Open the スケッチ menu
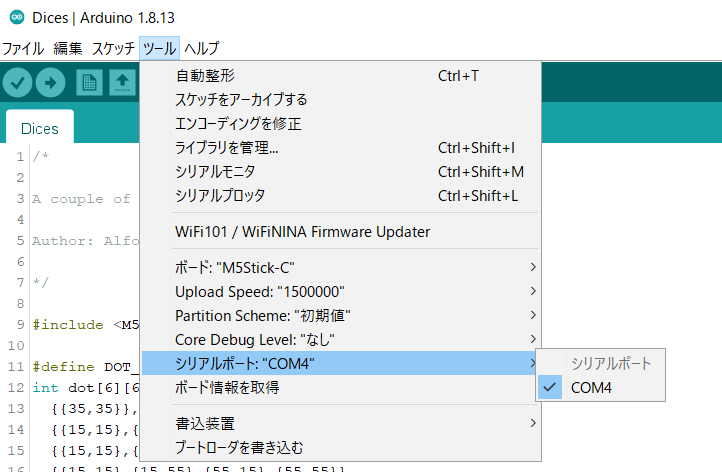The height and width of the screenshot is (472, 722). 113,48
